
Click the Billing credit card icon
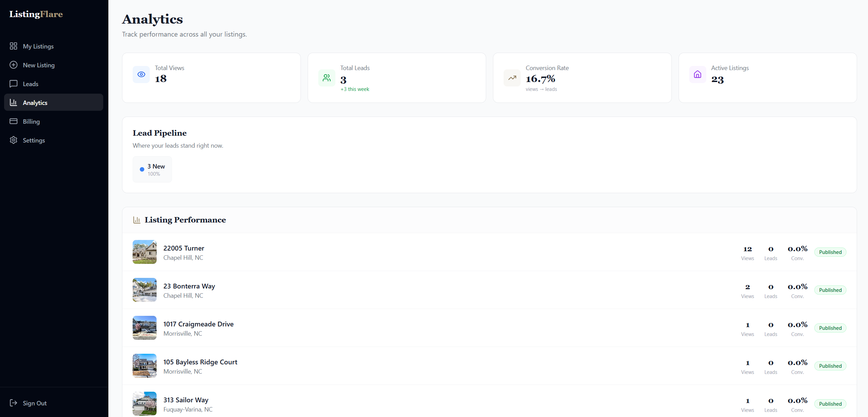pyautogui.click(x=13, y=121)
